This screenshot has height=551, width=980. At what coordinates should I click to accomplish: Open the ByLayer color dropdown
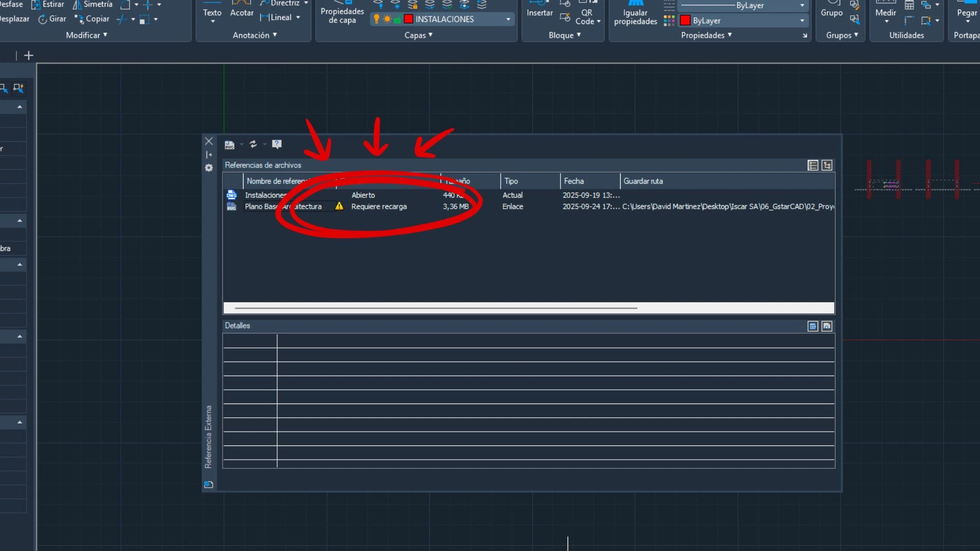pos(802,20)
